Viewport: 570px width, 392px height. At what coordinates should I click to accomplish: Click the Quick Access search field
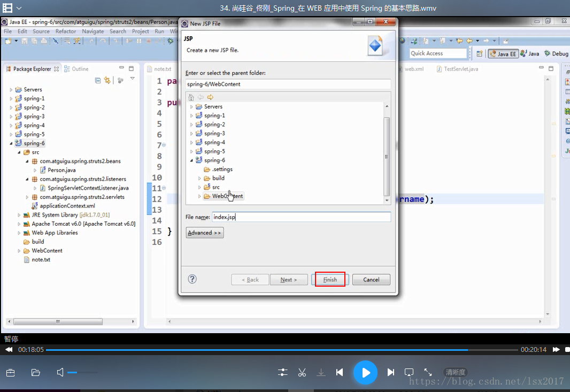pos(438,53)
